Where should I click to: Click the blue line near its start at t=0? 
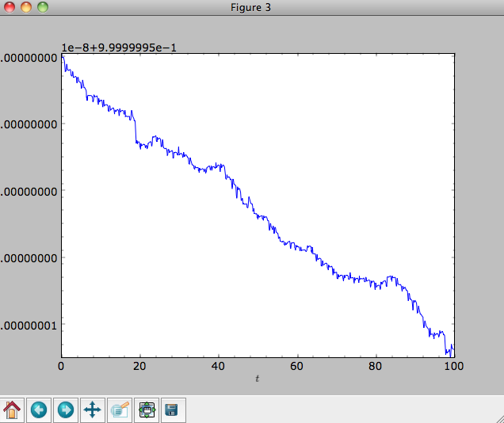(63, 59)
